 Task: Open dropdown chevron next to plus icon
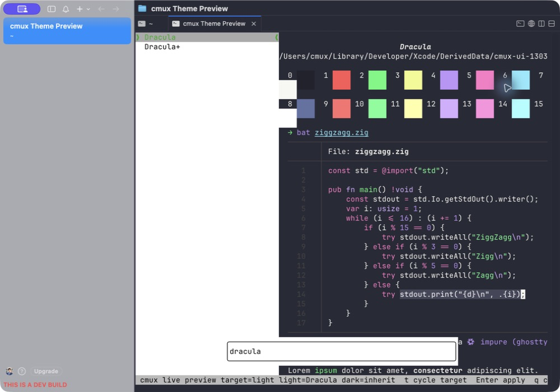click(88, 10)
